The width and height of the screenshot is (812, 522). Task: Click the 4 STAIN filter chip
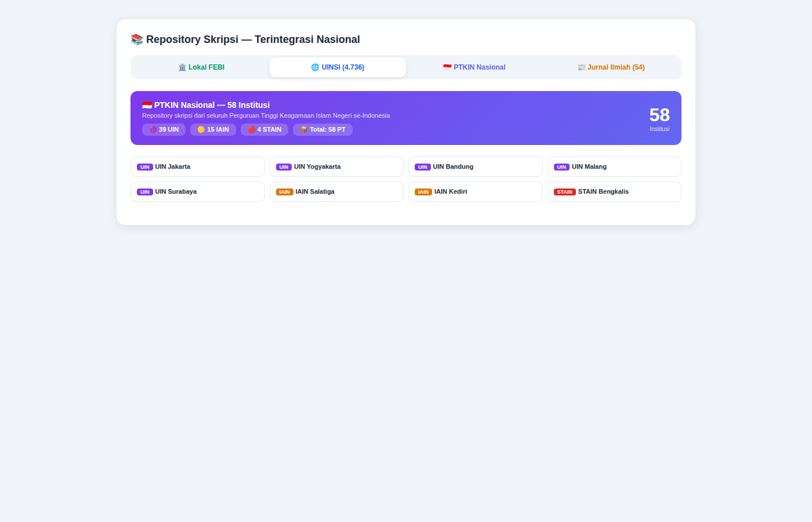264,129
